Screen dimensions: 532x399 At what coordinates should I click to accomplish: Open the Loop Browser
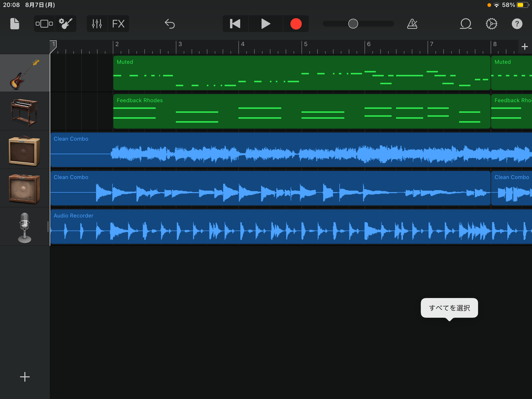465,24
